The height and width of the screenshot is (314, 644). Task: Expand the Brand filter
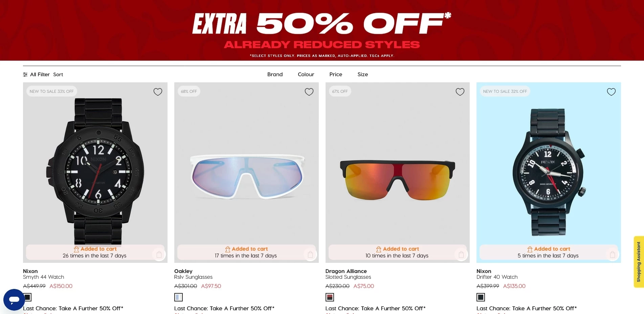(275, 75)
